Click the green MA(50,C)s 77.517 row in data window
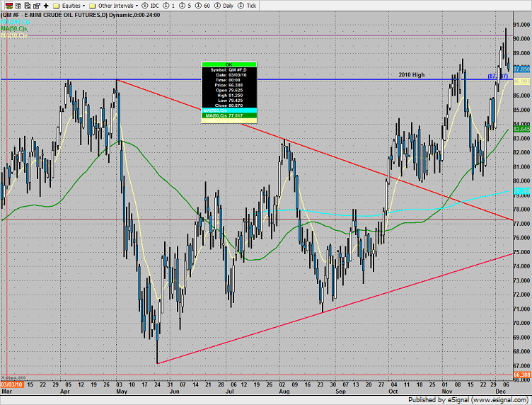The height and width of the screenshot is (405, 532). (229, 115)
